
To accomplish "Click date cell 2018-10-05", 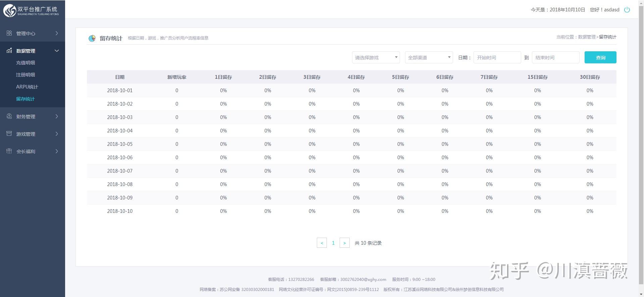I will click(x=120, y=144).
